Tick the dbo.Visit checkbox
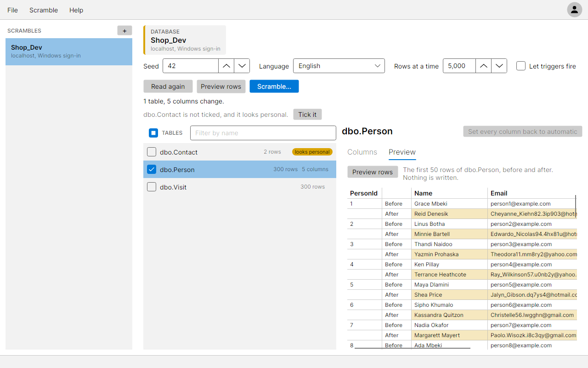Image resolution: width=588 pixels, height=368 pixels. point(152,187)
